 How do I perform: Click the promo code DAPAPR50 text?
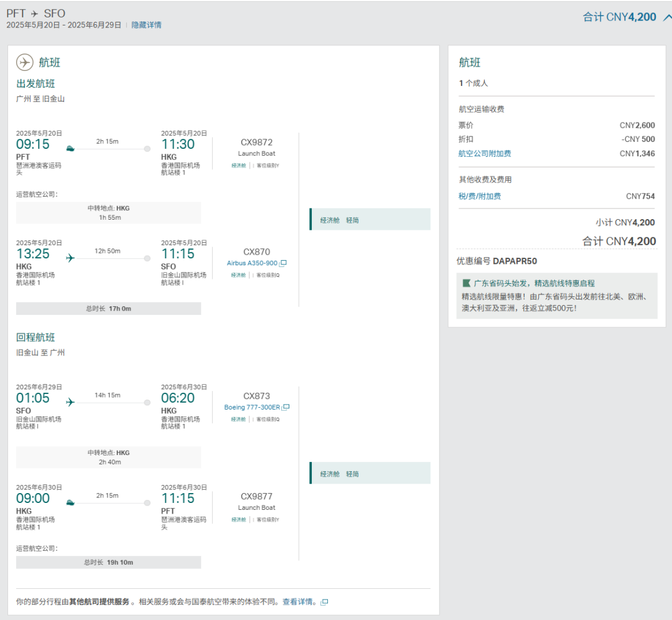coord(515,261)
